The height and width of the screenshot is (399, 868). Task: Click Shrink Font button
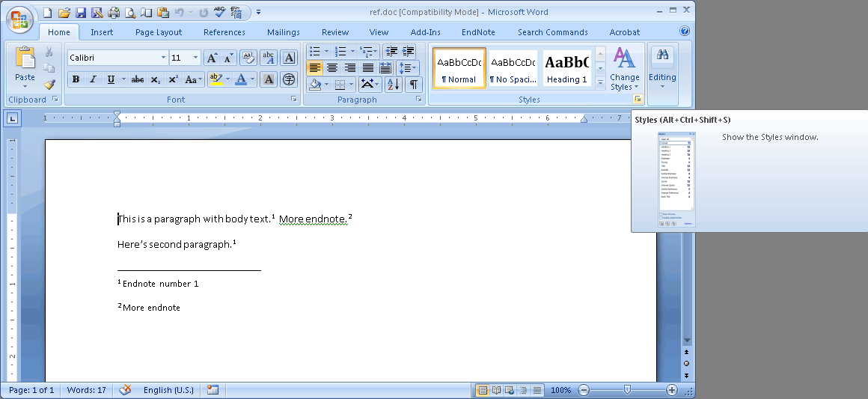click(x=229, y=58)
